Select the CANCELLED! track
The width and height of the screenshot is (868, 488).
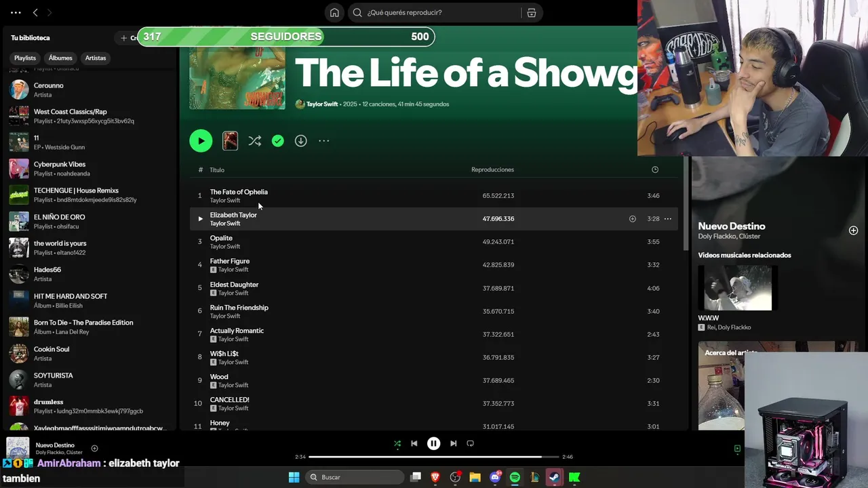pos(434,403)
